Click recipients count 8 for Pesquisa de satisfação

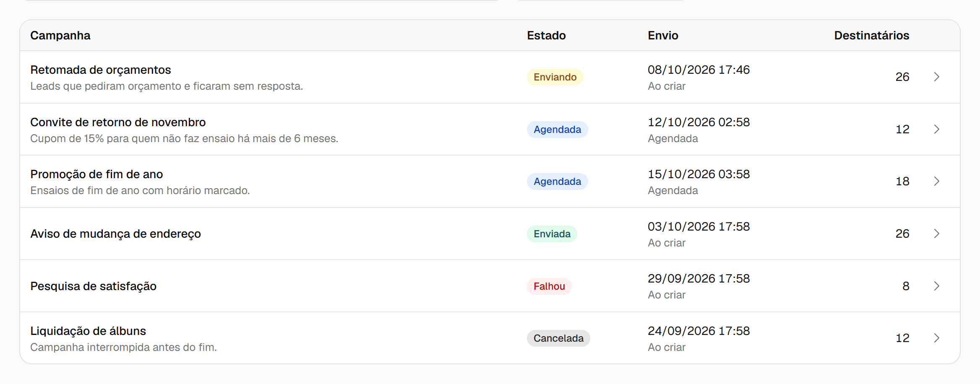906,286
